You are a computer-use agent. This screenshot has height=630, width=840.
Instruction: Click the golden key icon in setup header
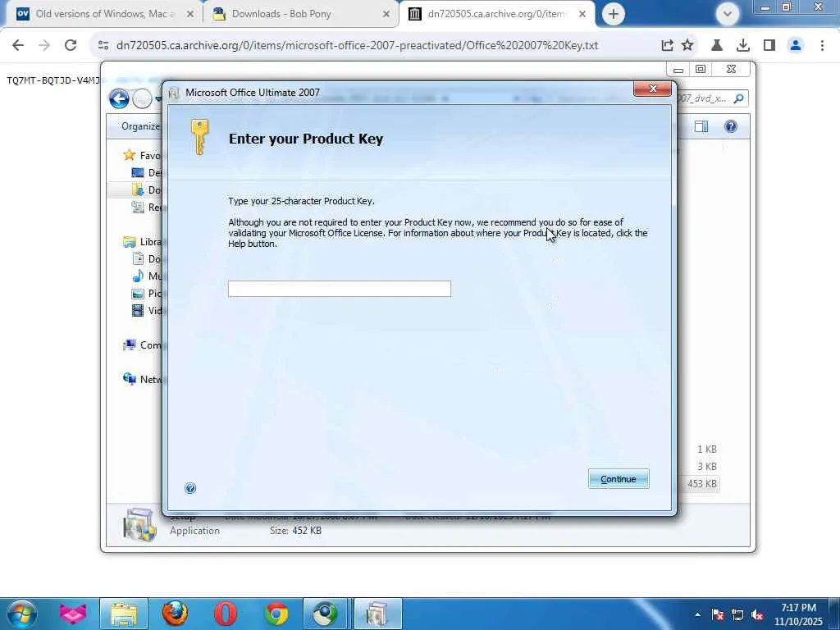click(x=199, y=137)
